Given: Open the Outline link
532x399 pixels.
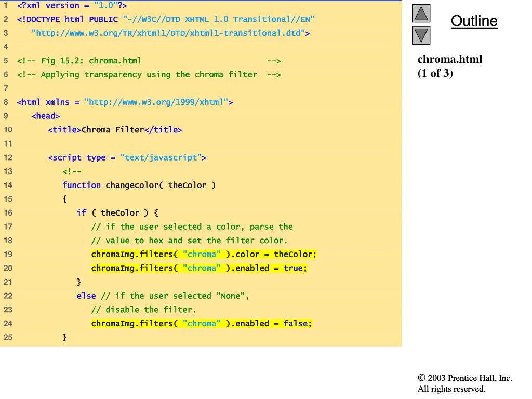Looking at the screenshot, I should 474,21.
